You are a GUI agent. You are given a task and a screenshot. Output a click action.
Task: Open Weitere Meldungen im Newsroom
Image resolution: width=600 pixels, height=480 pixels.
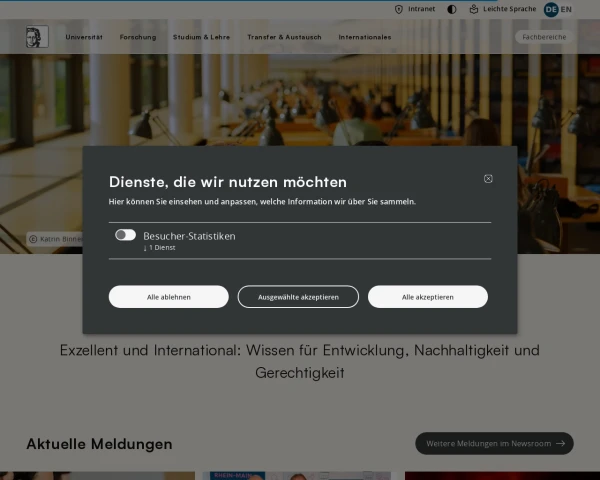click(494, 443)
